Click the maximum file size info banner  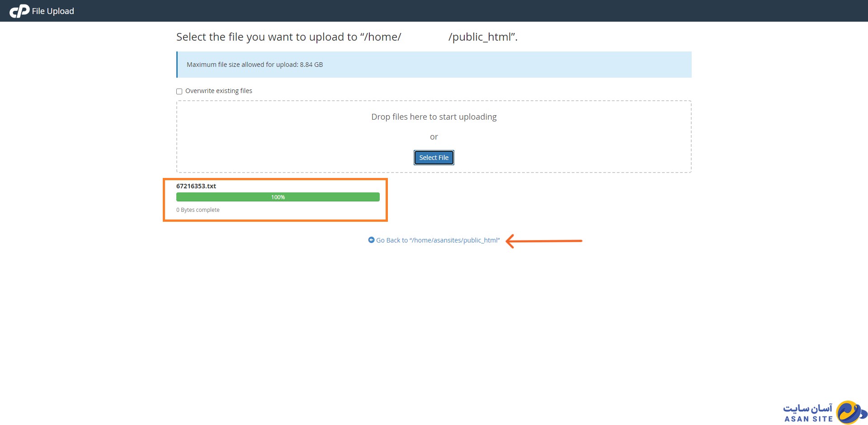434,65
